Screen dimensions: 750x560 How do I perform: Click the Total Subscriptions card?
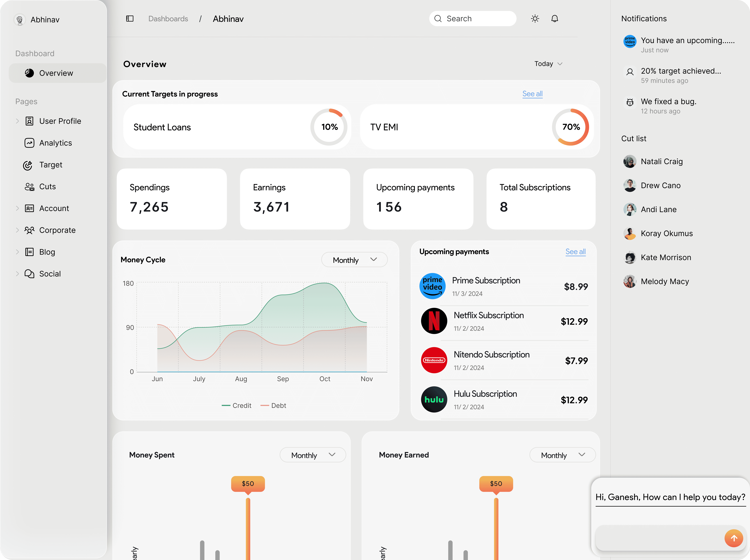(x=541, y=199)
